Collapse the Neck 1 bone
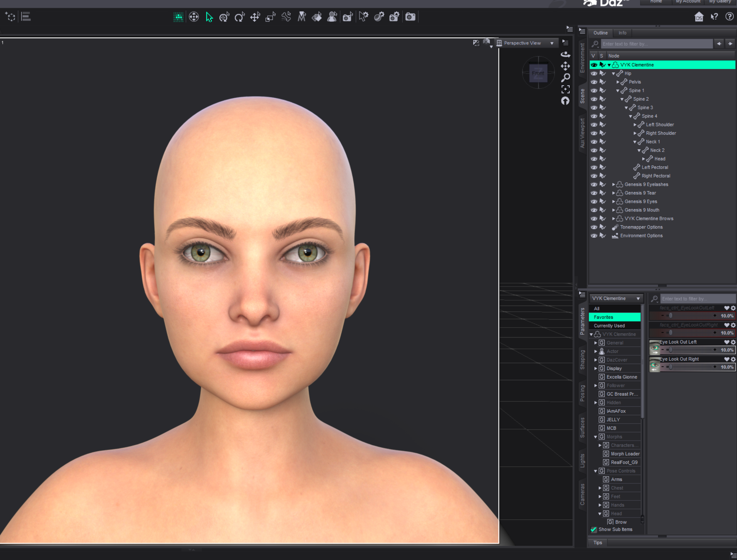Screen dimensions: 737x560 635,142
